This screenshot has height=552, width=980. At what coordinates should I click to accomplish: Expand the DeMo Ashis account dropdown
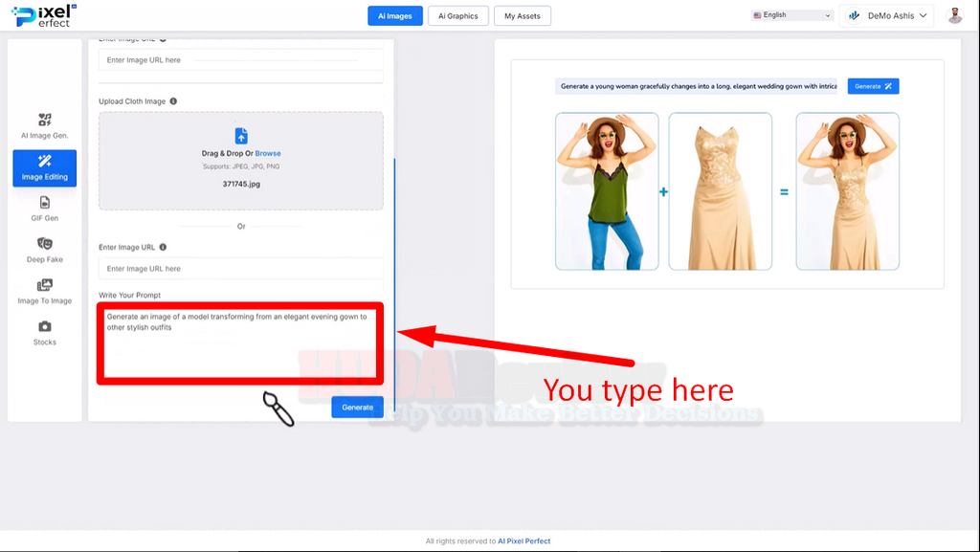887,15
